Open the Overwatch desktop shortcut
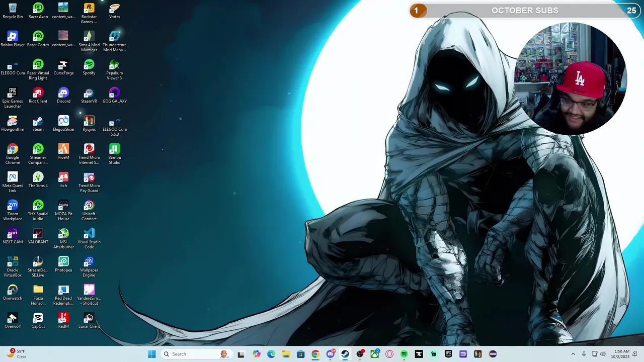 pyautogui.click(x=13, y=292)
